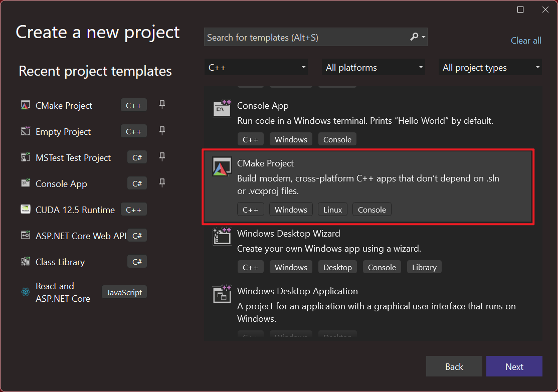Unpin the recent Console App template
The image size is (558, 392).
[162, 183]
